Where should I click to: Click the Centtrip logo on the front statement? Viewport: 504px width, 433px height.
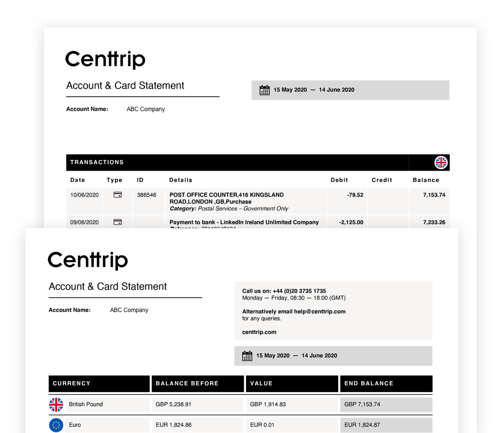tap(88, 260)
